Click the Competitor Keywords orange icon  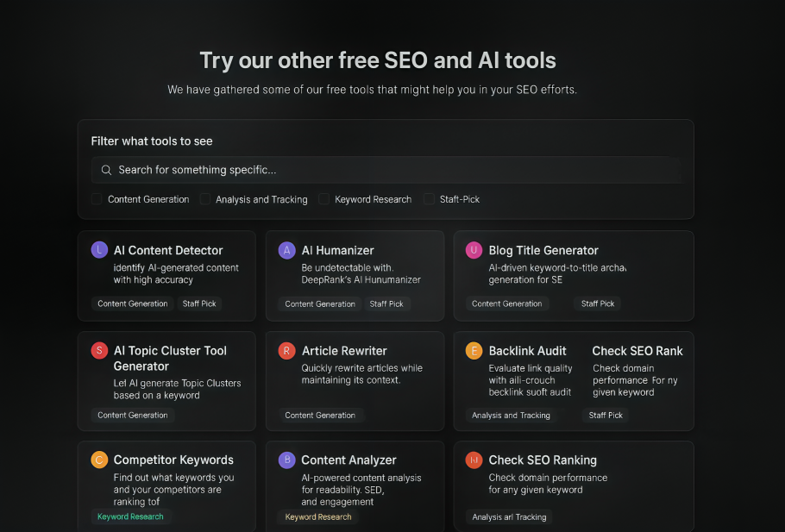99,460
